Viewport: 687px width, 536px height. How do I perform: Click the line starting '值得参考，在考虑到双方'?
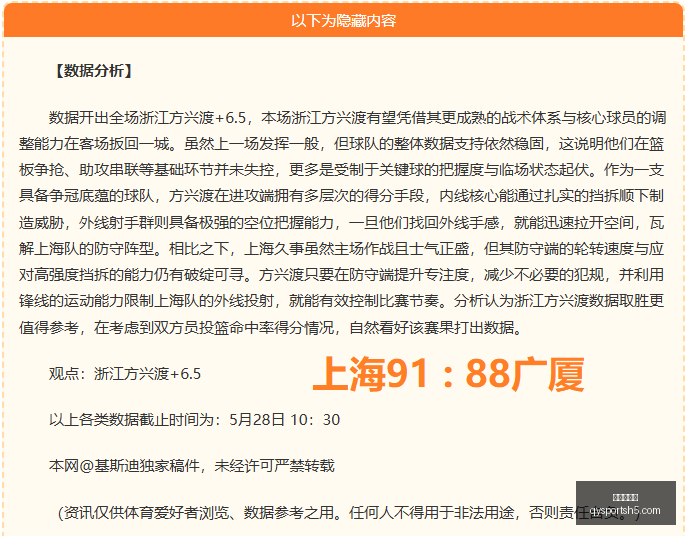(271, 327)
